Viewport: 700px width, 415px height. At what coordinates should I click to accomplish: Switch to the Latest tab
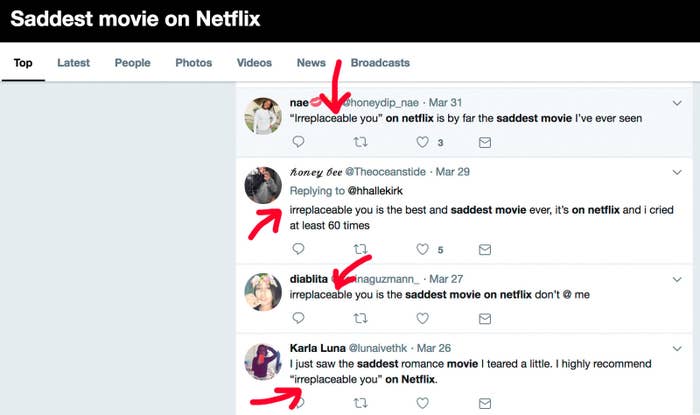pos(73,63)
